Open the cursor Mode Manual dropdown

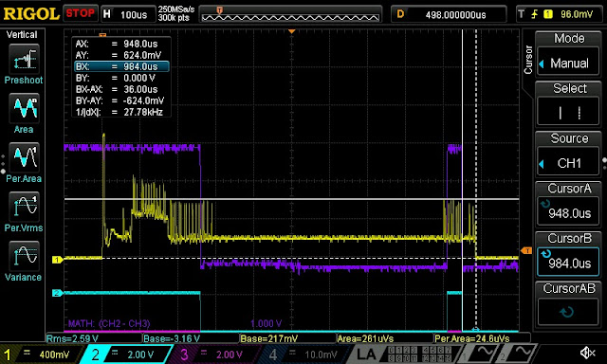568,63
